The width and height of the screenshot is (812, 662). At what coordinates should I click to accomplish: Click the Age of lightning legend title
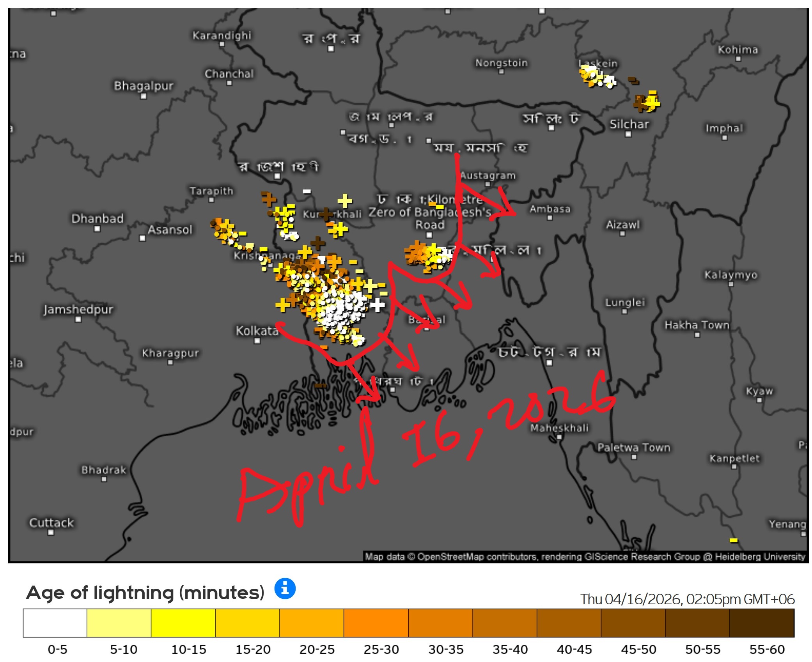145,593
